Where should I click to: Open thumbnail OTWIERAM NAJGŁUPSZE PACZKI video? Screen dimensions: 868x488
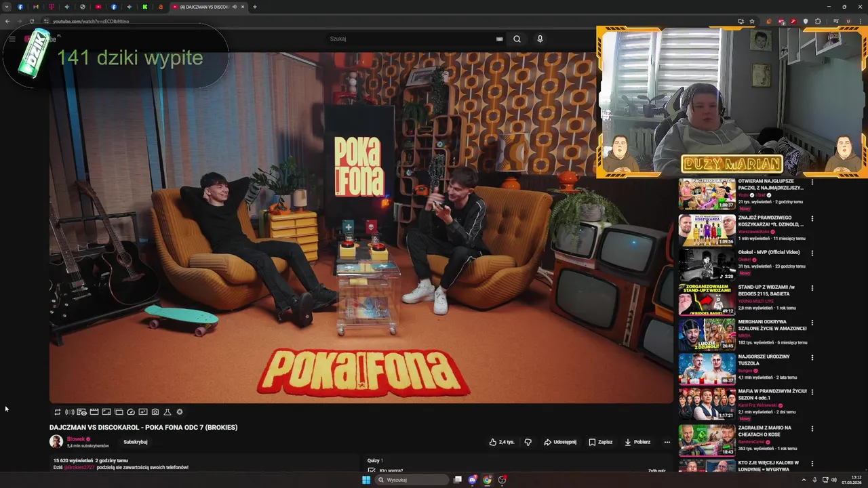[707, 195]
